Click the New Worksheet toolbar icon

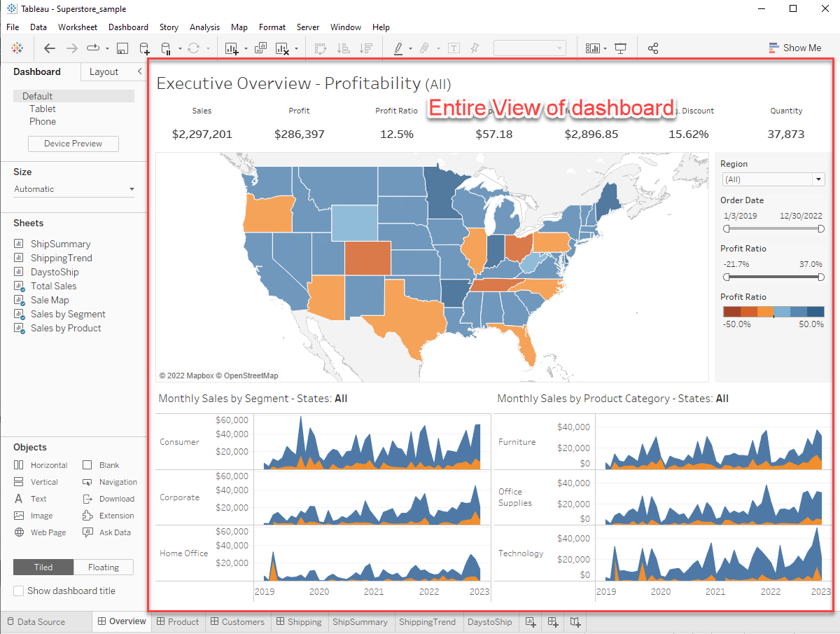(232, 48)
